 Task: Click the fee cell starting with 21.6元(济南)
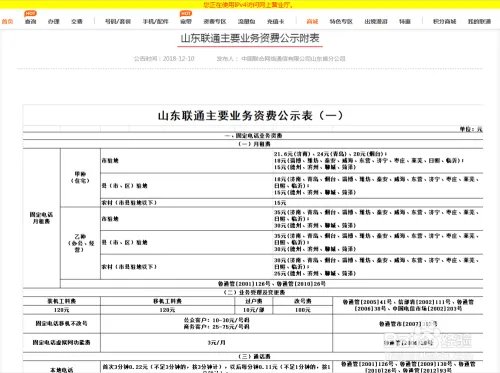(378, 161)
